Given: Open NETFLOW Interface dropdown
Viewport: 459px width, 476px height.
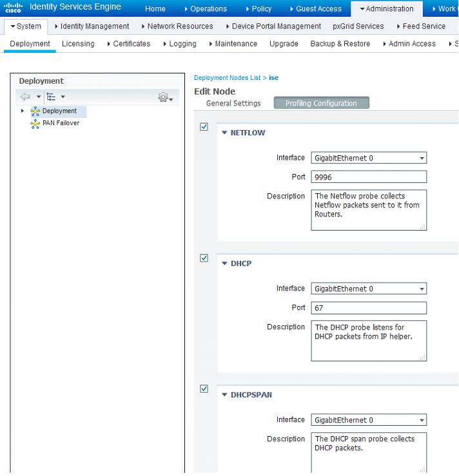Looking at the screenshot, I should click(369, 158).
